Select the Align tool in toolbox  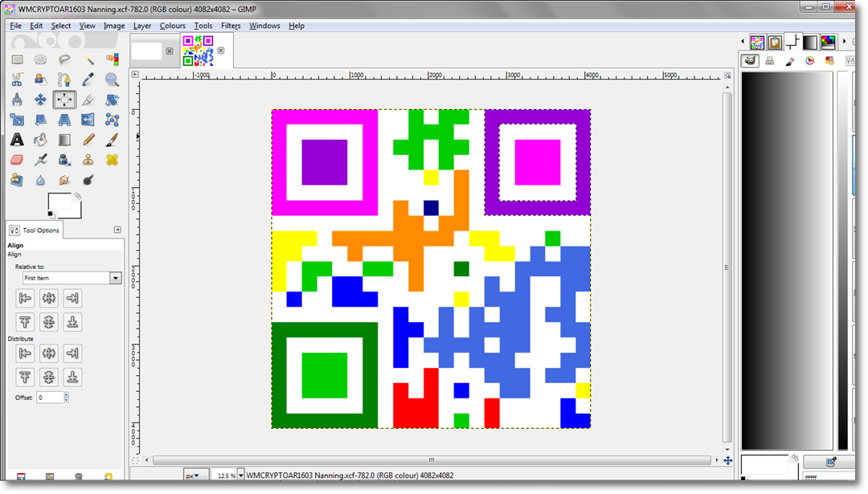coord(64,100)
